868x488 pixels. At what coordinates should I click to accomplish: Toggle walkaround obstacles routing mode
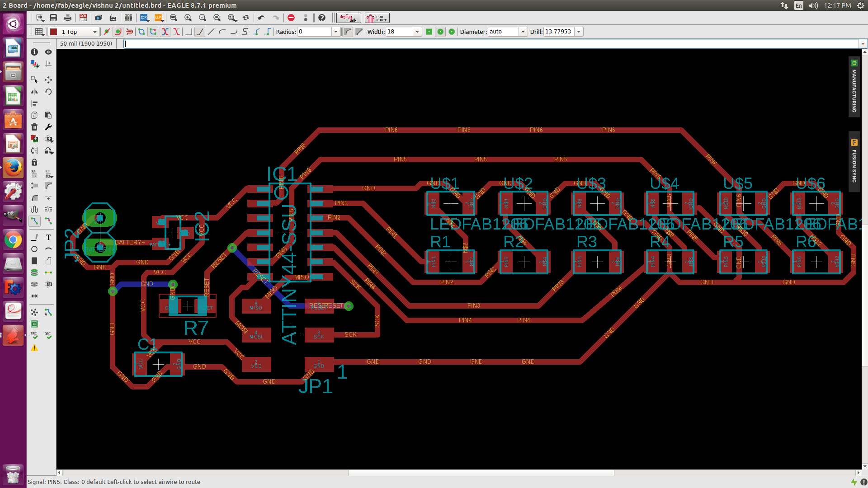(118, 32)
